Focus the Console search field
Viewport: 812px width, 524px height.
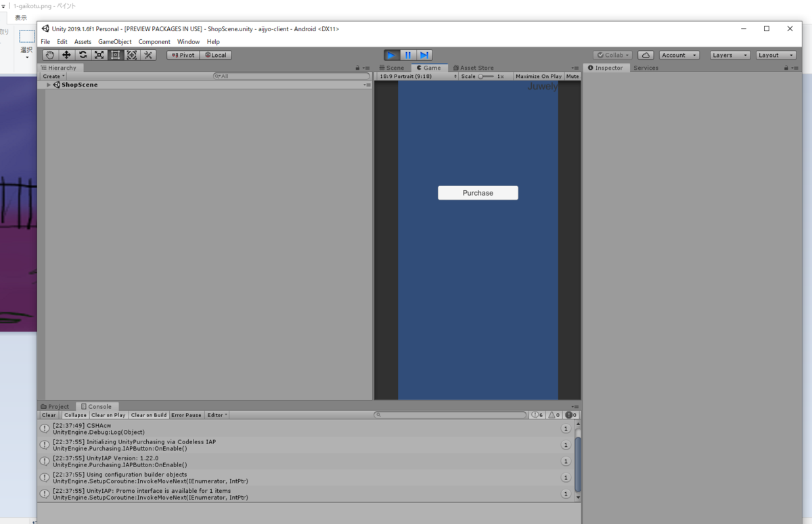tap(451, 415)
